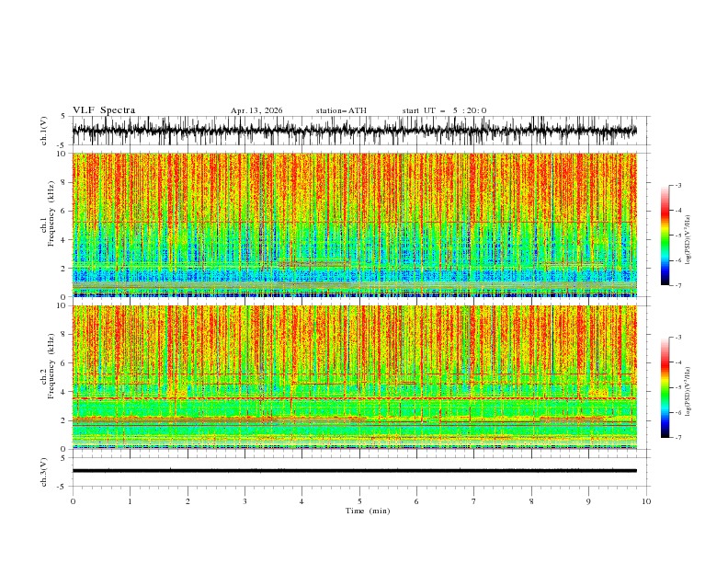
Task: Click the 7 minute tick on time axis
Action: point(474,501)
